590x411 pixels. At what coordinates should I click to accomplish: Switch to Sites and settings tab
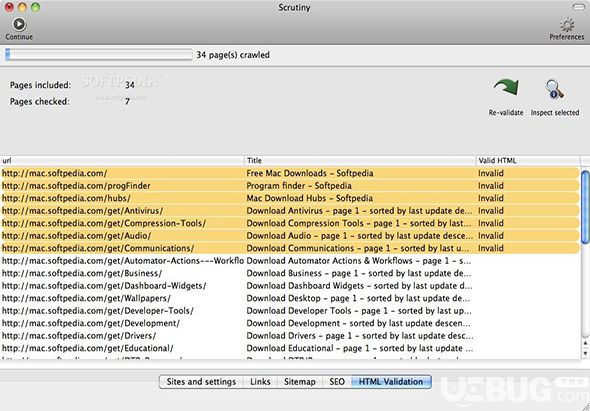(201, 382)
